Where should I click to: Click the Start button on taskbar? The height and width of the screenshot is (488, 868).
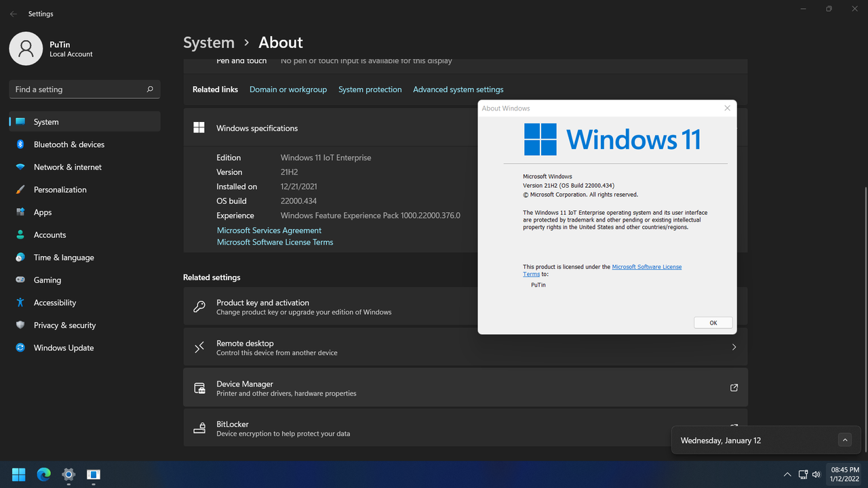(x=19, y=474)
